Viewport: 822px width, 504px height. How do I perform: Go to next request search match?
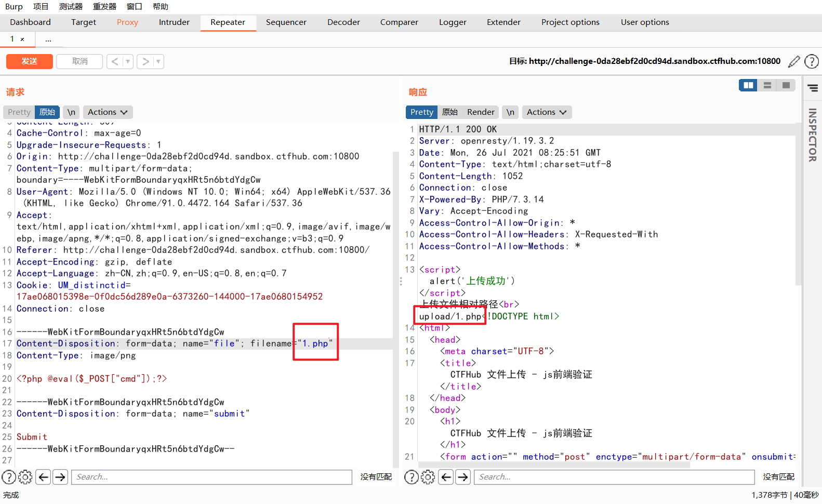(60, 477)
